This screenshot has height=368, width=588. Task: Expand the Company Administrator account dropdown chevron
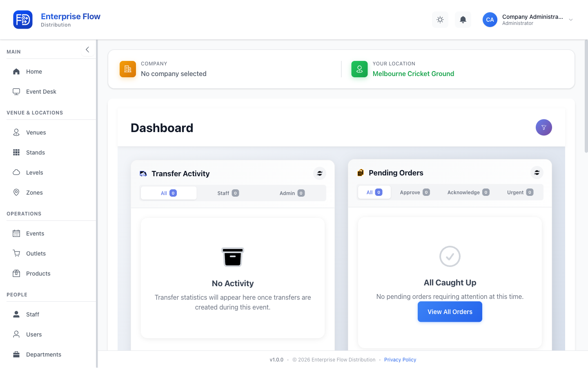(571, 20)
